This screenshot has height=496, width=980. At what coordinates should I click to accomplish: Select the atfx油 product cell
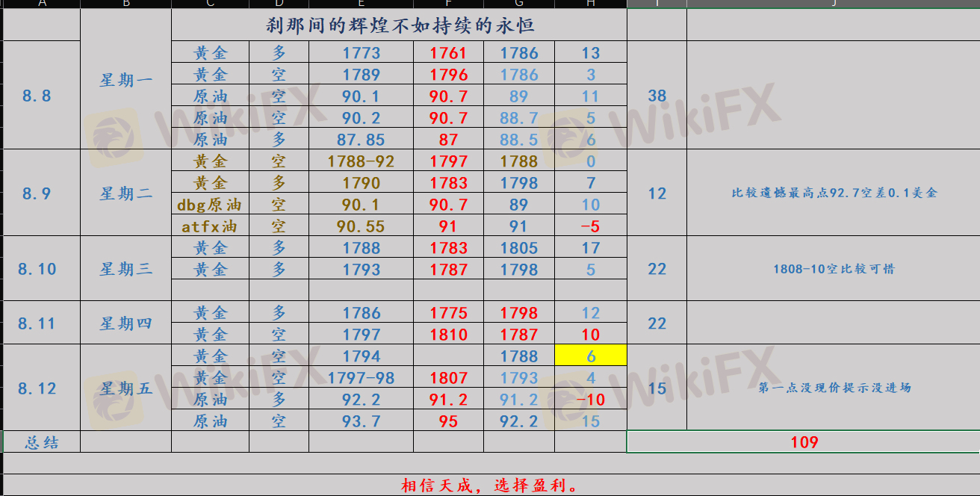click(210, 226)
